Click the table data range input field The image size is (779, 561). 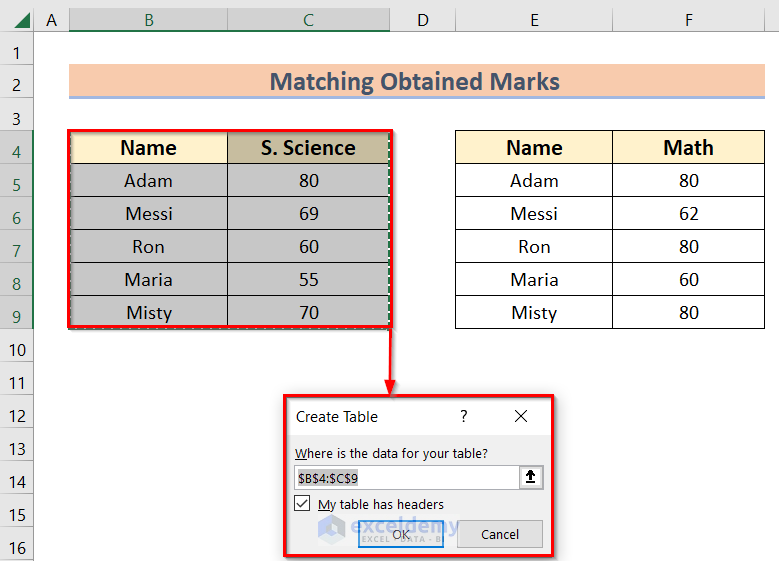coord(405,478)
